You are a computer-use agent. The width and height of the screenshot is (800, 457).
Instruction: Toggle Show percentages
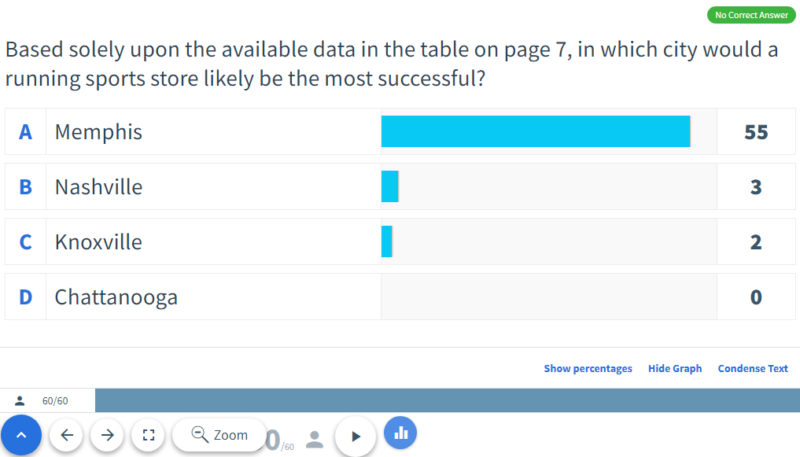[x=588, y=368]
